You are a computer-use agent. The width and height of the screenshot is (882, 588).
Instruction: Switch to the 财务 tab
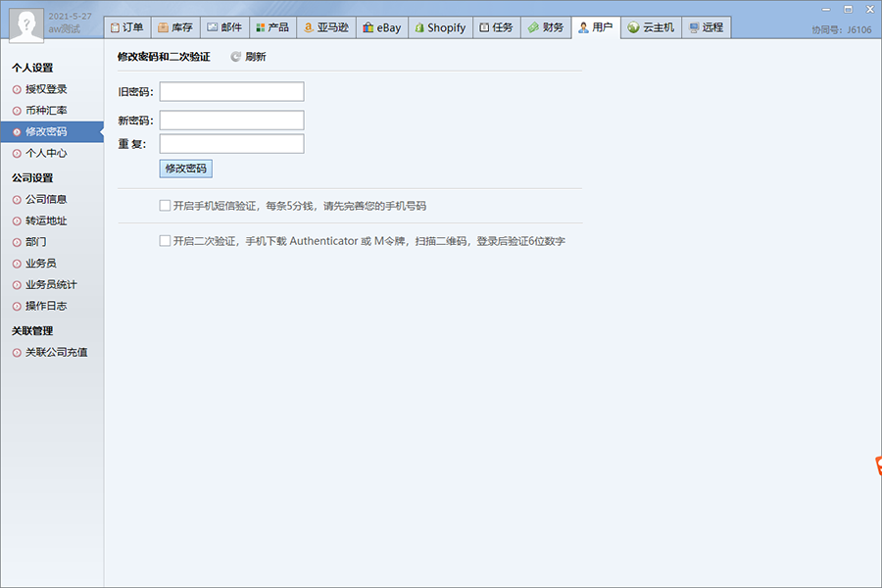point(546,27)
